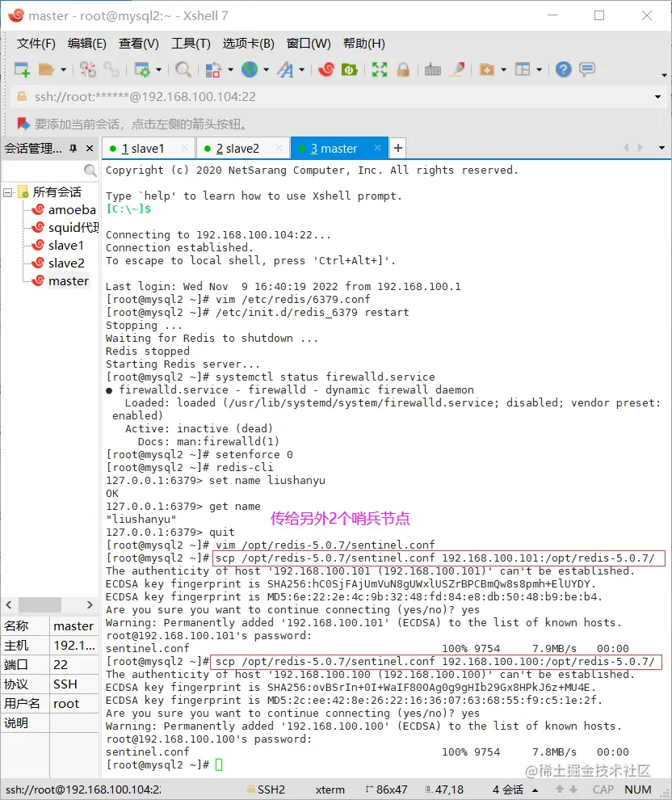Click the layout panes toolbar icon
This screenshot has height=800, width=672.
523,69
